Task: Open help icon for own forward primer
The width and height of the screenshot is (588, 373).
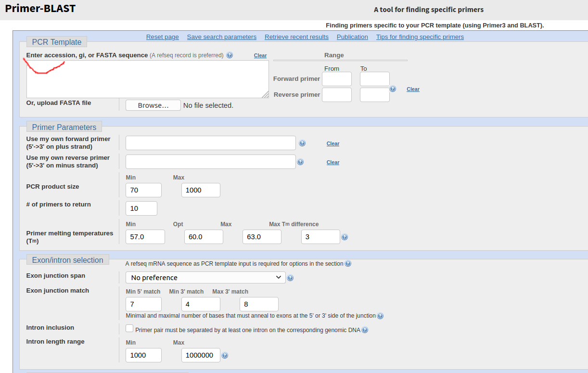Action: click(302, 143)
